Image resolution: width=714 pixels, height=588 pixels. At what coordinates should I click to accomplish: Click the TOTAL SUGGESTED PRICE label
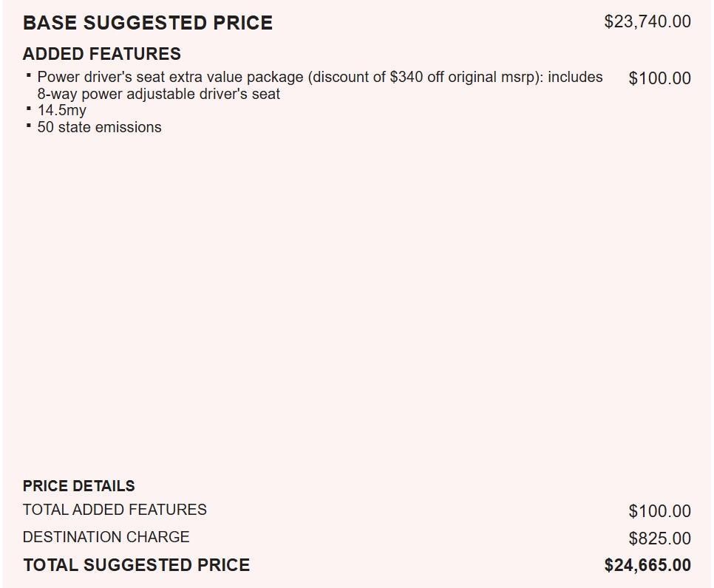[136, 565]
